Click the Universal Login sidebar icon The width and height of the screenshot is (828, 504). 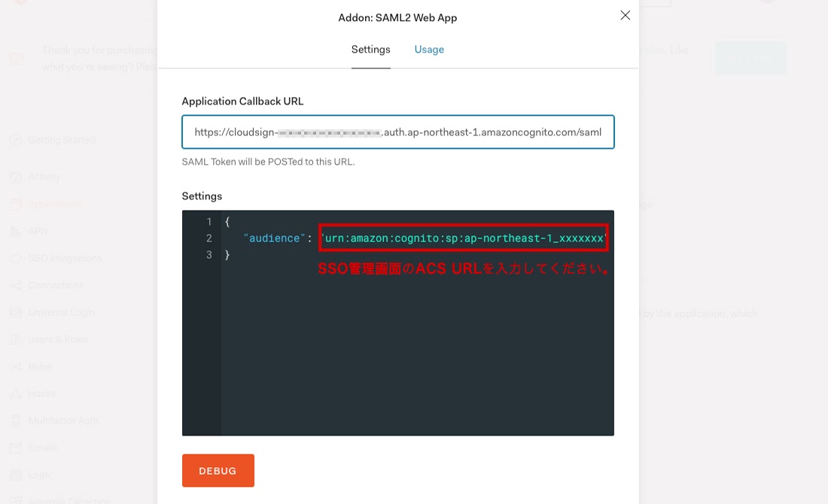click(16, 312)
